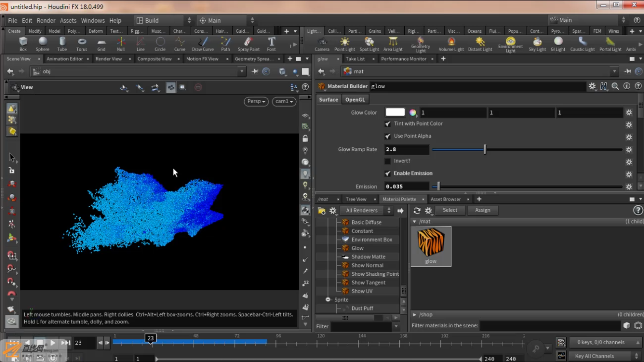Toggle Tint with Point Color checkbox

click(x=388, y=124)
